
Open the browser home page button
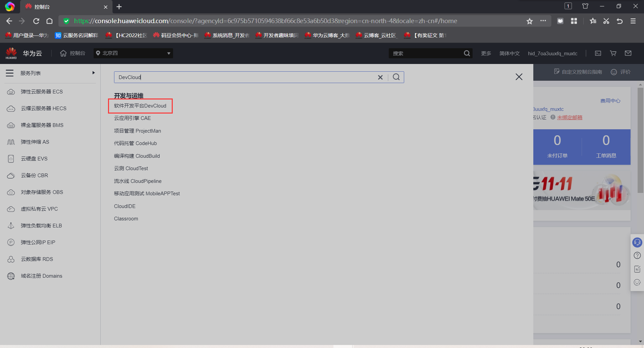(49, 21)
